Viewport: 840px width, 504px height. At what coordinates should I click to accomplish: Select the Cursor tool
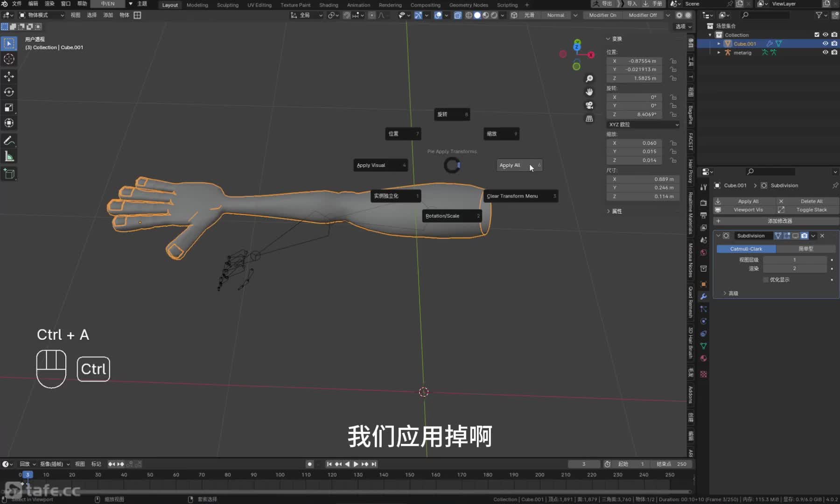point(9,59)
